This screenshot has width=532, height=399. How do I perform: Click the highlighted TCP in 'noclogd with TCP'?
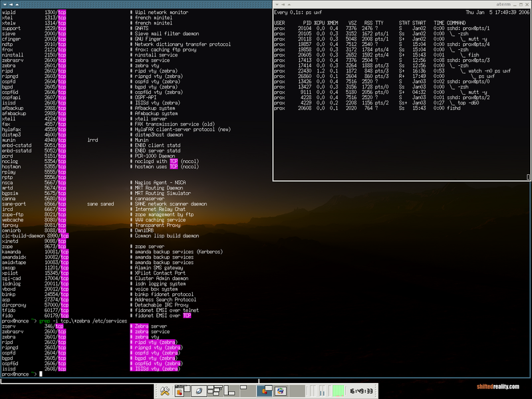click(x=174, y=161)
